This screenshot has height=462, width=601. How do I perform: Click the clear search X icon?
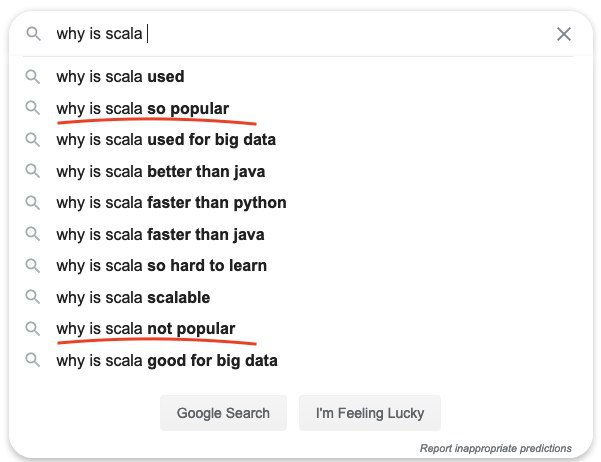pos(563,34)
